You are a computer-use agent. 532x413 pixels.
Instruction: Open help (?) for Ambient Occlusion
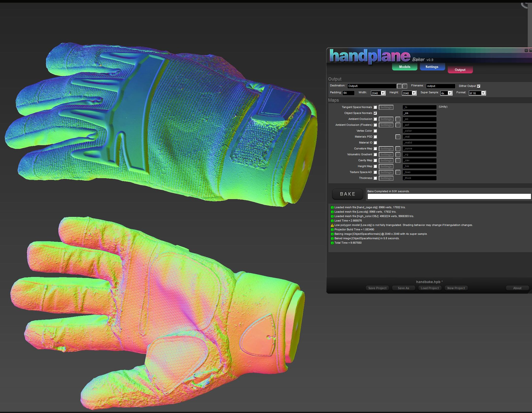(x=398, y=119)
